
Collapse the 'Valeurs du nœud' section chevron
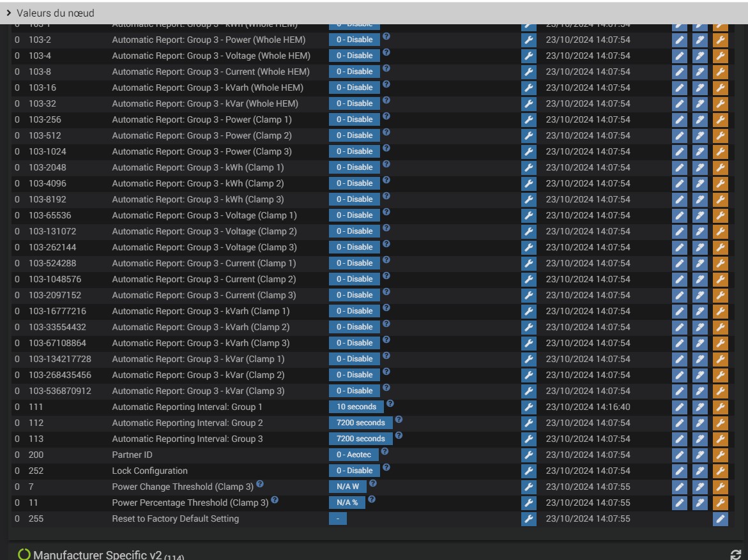[8, 13]
